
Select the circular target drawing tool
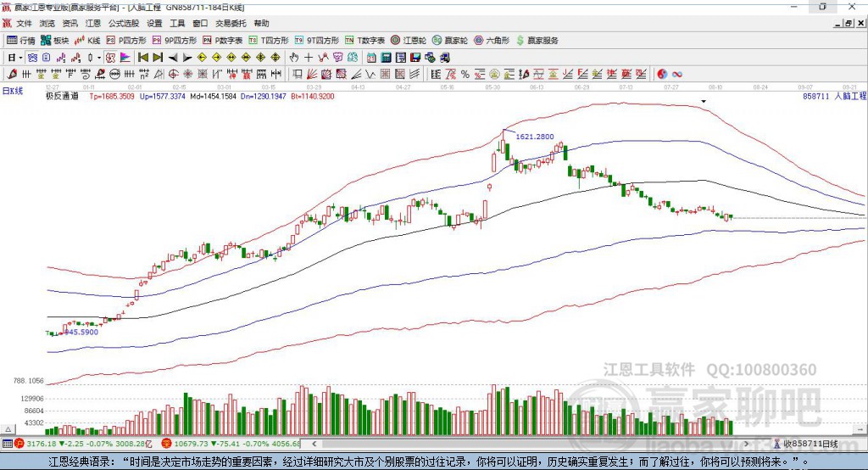(x=173, y=74)
